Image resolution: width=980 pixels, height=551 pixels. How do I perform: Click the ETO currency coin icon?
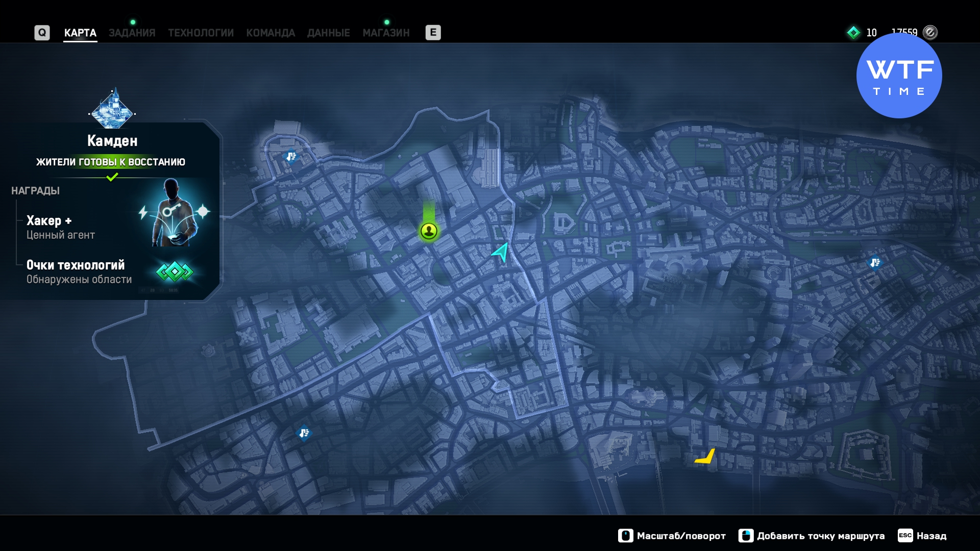click(930, 33)
